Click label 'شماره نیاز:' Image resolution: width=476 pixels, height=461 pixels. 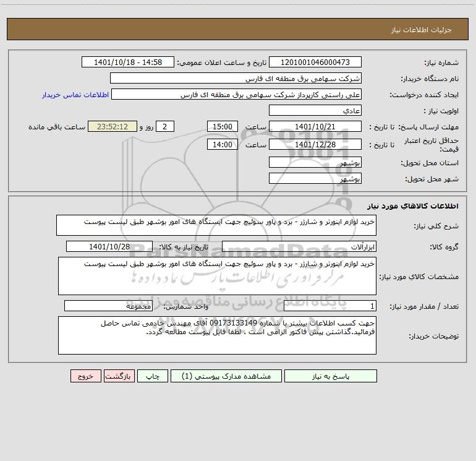coord(441,63)
